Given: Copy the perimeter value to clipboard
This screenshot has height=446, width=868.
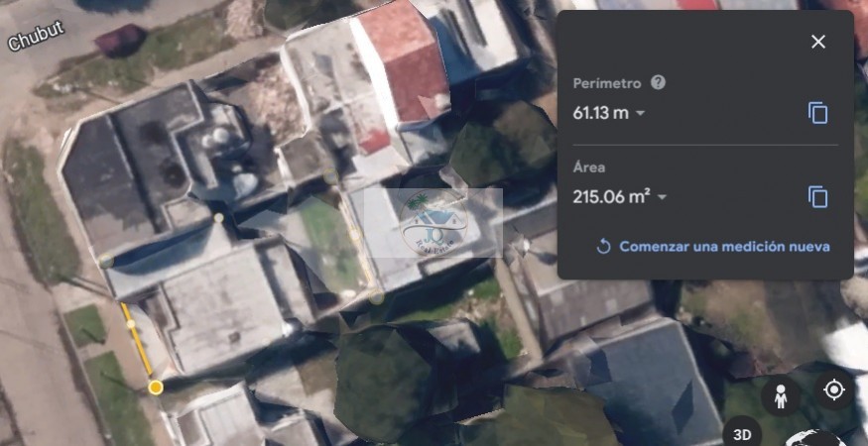Looking at the screenshot, I should (x=817, y=113).
